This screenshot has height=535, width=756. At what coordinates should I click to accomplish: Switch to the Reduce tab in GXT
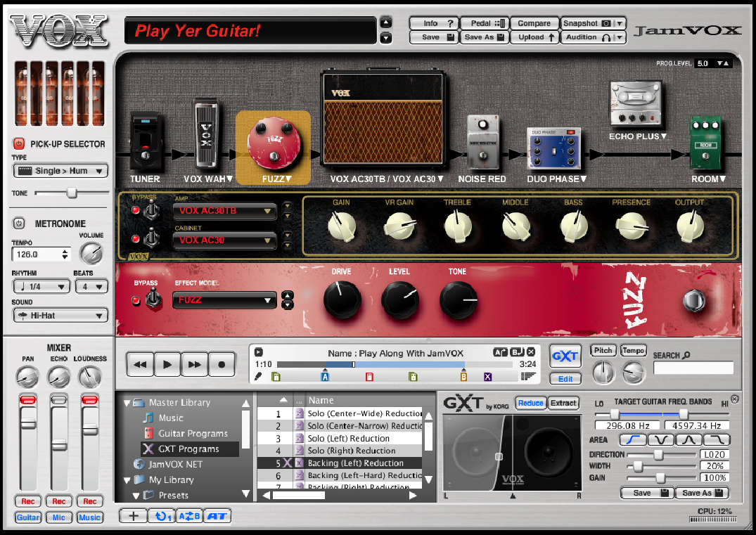point(531,403)
